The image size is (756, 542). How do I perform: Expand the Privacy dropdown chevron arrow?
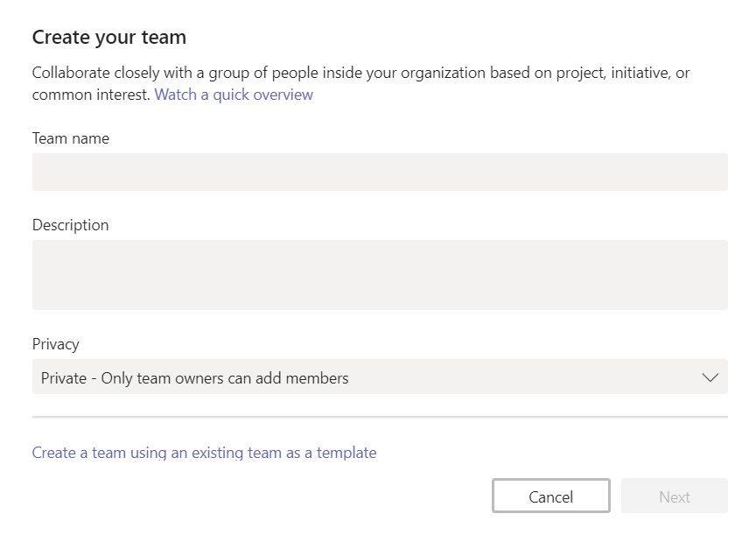[x=710, y=377]
